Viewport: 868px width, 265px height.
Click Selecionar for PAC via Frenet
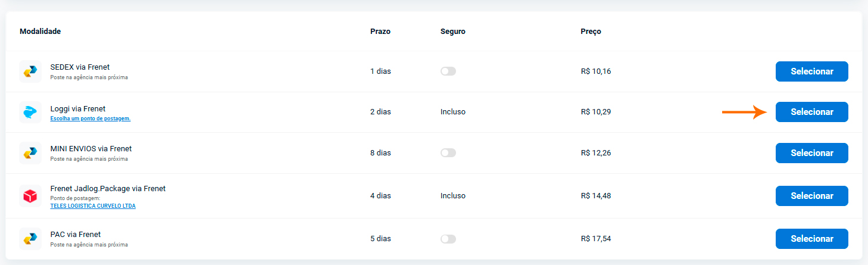[811, 239]
